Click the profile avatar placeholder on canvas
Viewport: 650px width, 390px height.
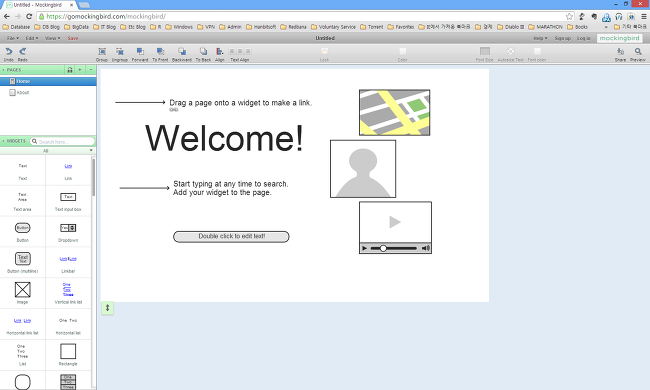[363, 169]
